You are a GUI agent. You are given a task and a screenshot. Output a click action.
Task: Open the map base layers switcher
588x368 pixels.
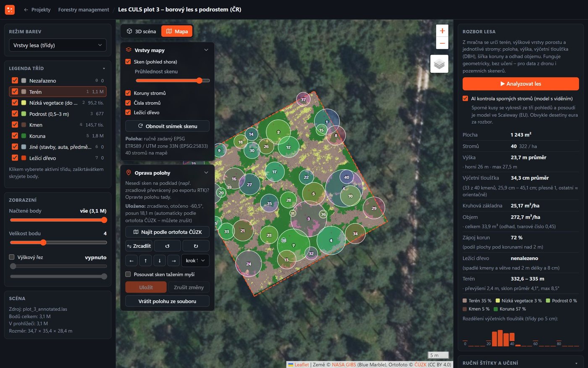(439, 64)
